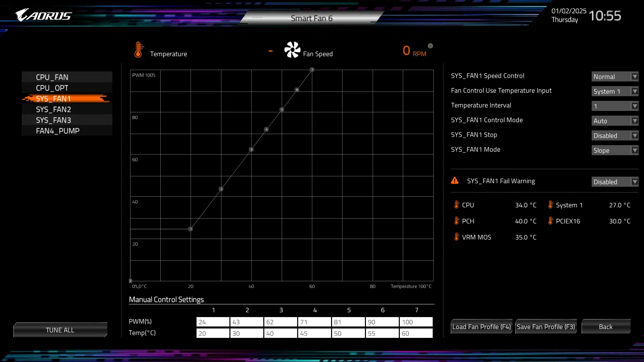
Task: Click Temp field for point 4 (45)
Action: [315, 333]
